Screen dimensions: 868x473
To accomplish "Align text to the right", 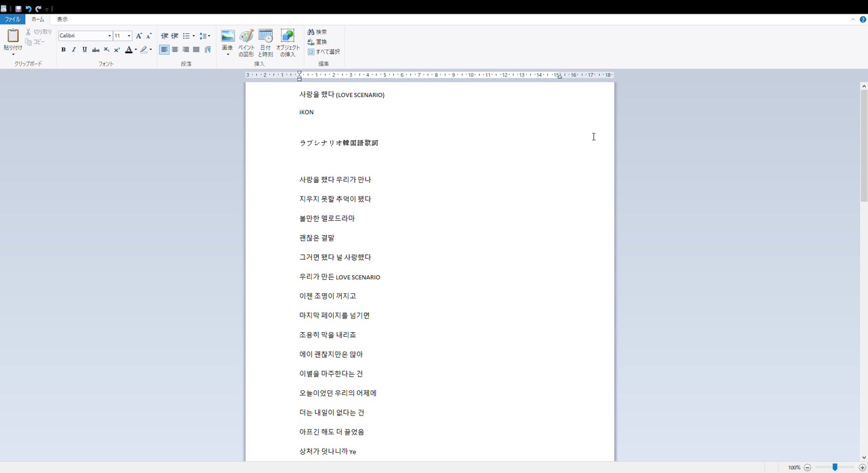I will point(186,49).
